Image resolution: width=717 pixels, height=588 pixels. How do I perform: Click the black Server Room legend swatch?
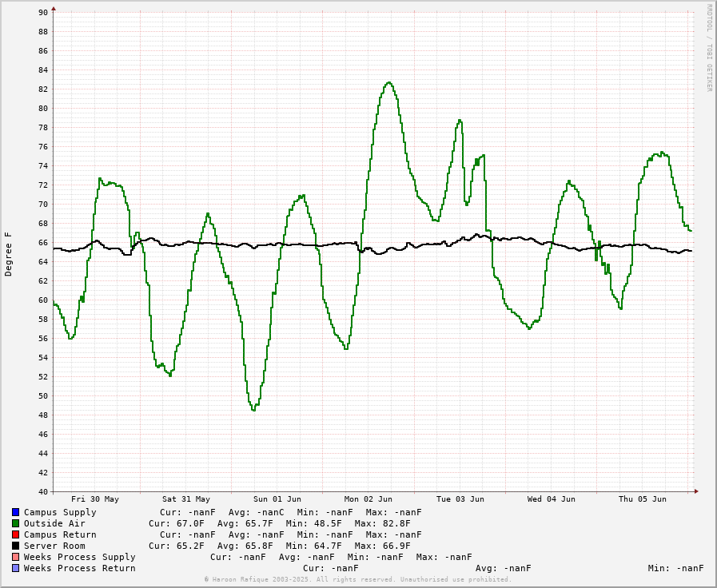tap(15, 546)
